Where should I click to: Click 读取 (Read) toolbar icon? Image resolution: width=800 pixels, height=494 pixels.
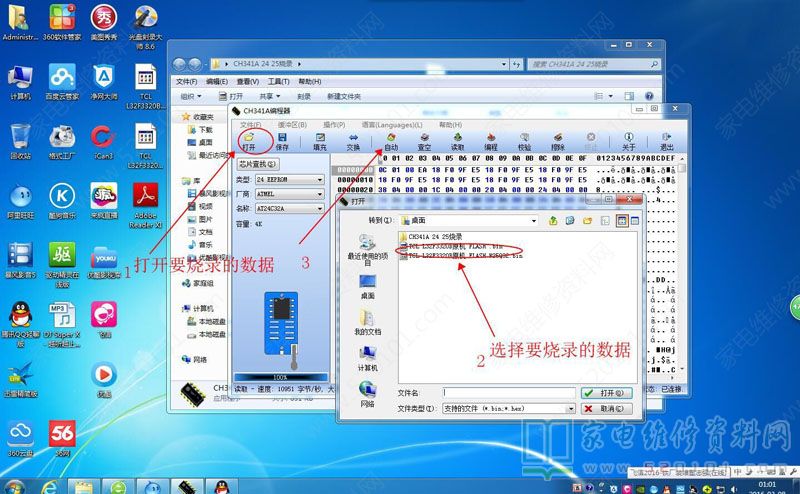458,141
